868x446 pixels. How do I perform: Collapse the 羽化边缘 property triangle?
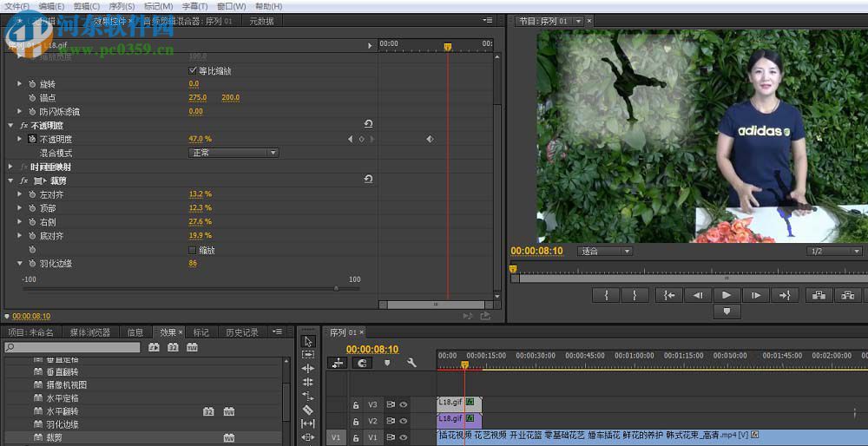point(20,263)
